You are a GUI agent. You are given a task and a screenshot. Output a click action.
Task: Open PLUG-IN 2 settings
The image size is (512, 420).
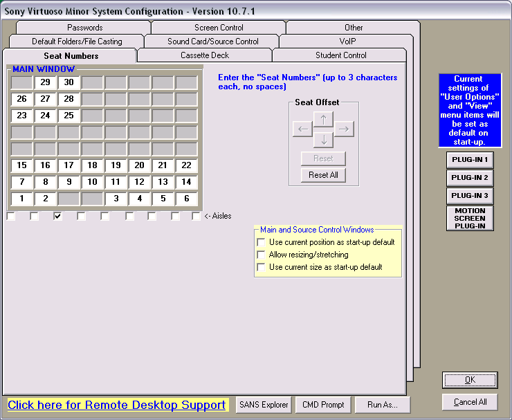(470, 178)
